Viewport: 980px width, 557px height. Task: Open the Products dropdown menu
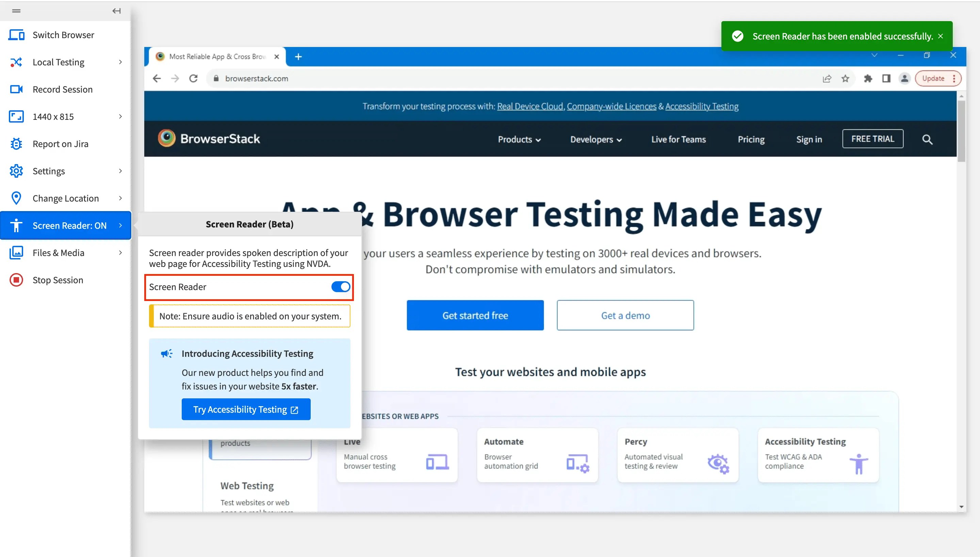(x=519, y=139)
